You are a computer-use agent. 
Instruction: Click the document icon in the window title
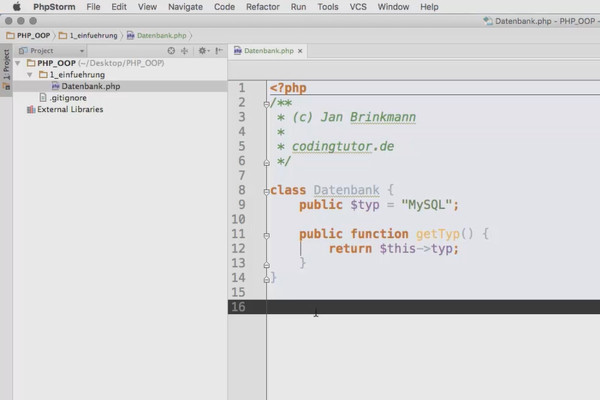488,21
